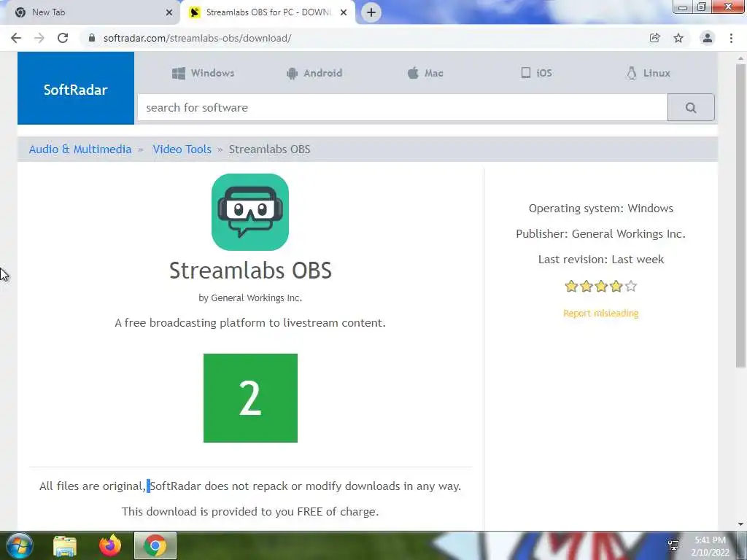Viewport: 747px width, 560px height.
Task: Bookmark this page with the star icon
Action: [x=678, y=38]
